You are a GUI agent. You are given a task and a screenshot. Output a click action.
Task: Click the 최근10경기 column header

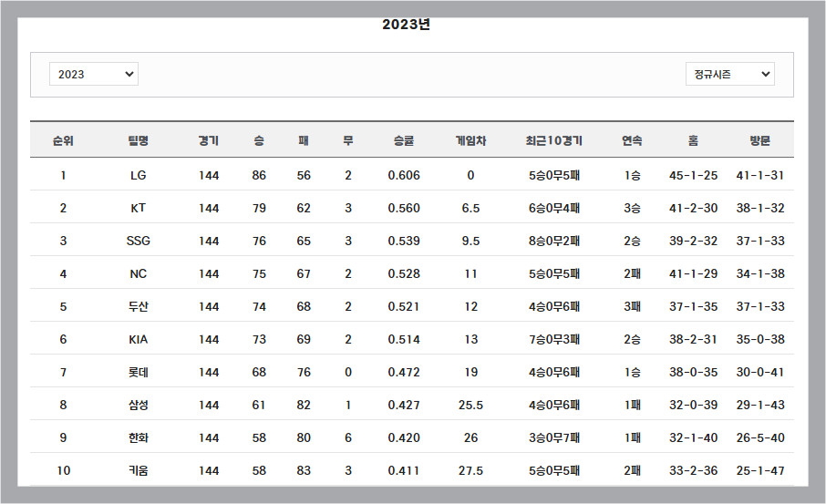click(x=554, y=140)
